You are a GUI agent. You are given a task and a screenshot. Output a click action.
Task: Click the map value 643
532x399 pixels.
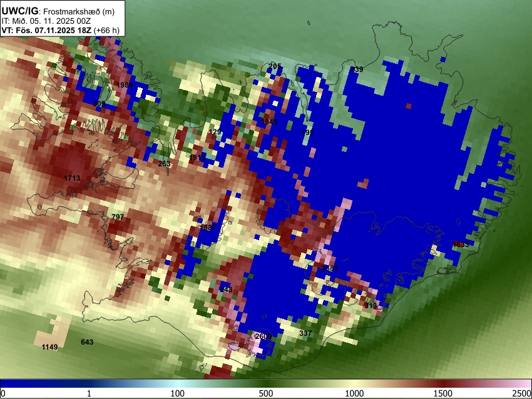point(87,342)
